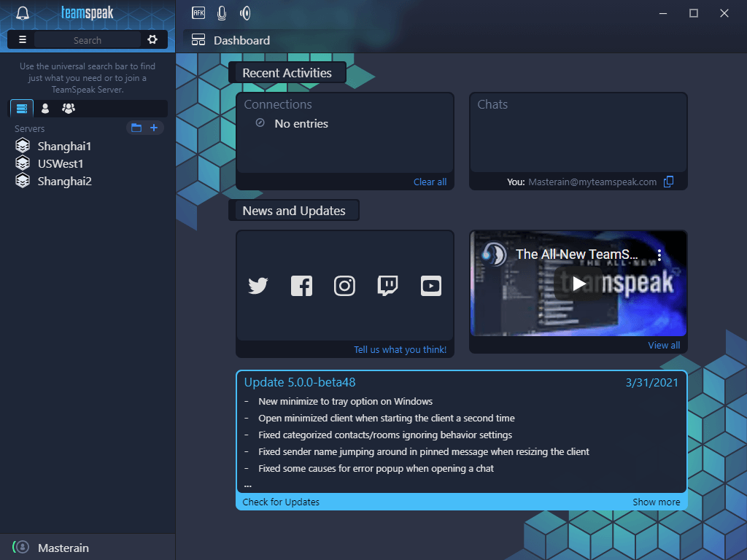Toggle AFK away status
Viewport: 747px width, 560px height.
click(x=198, y=12)
